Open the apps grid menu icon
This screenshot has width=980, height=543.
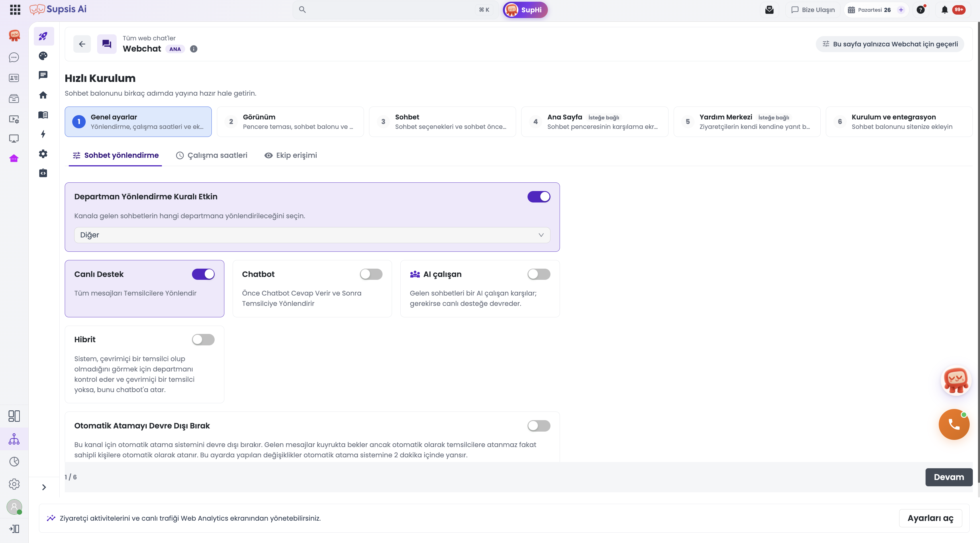click(15, 10)
